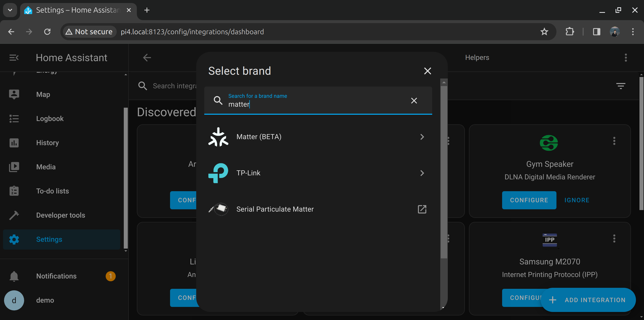Click the Matter (BETA) brand logo
644x320 pixels.
(218, 137)
